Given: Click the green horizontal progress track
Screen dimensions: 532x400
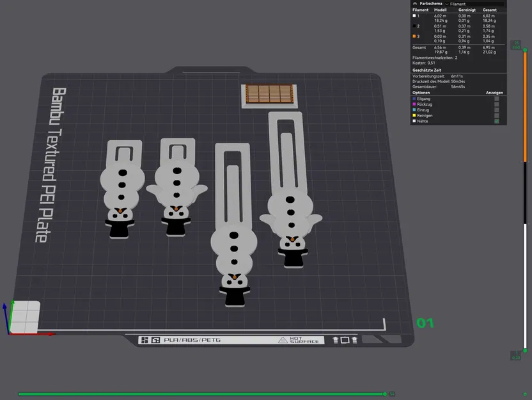Looking at the screenshot, I should pyautogui.click(x=201, y=394).
